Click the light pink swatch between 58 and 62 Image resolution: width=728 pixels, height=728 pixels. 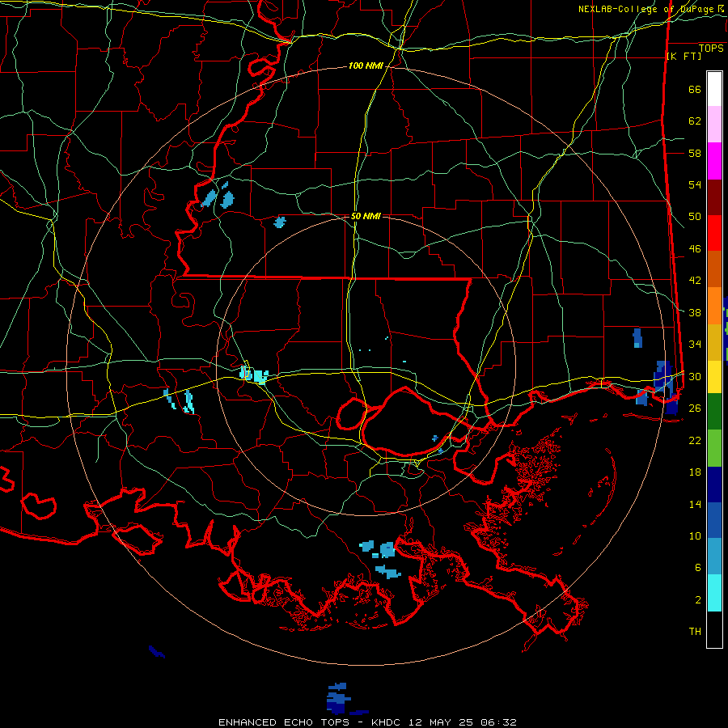(714, 125)
